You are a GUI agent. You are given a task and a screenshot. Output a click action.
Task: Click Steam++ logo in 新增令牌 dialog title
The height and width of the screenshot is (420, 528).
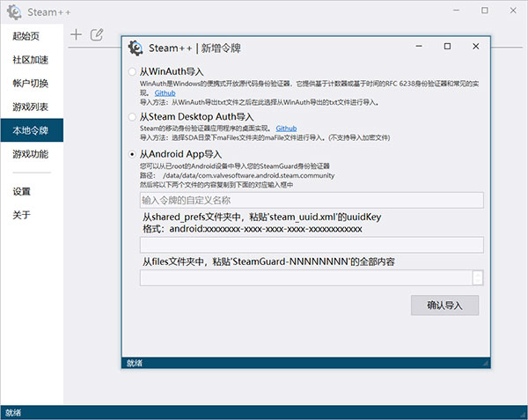(x=136, y=48)
